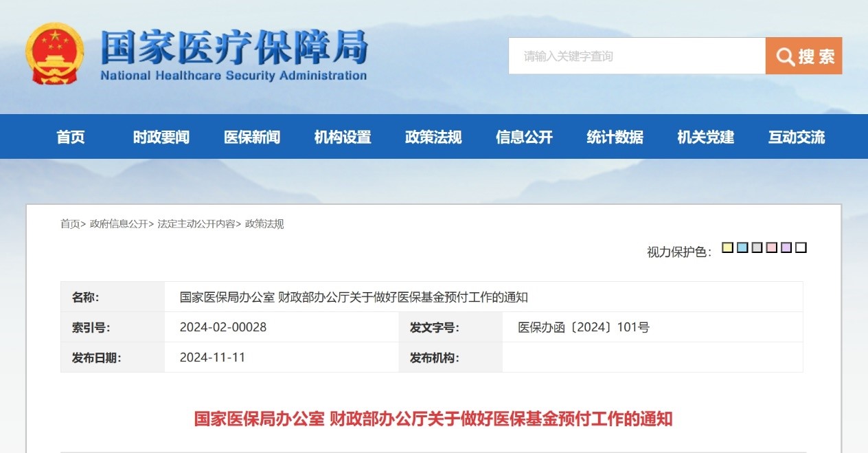Viewport: 868px width, 453px height.
Task: Go to 时政要闻 in the navigation bar
Action: (161, 137)
